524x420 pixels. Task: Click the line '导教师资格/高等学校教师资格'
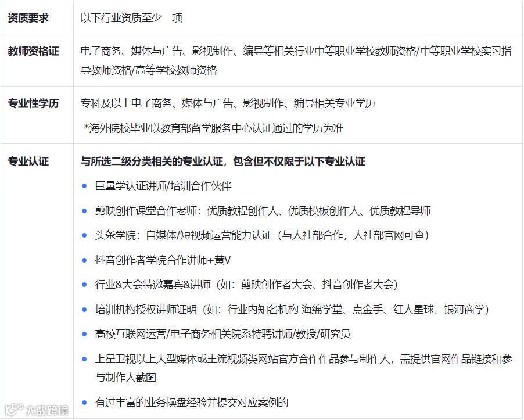149,70
